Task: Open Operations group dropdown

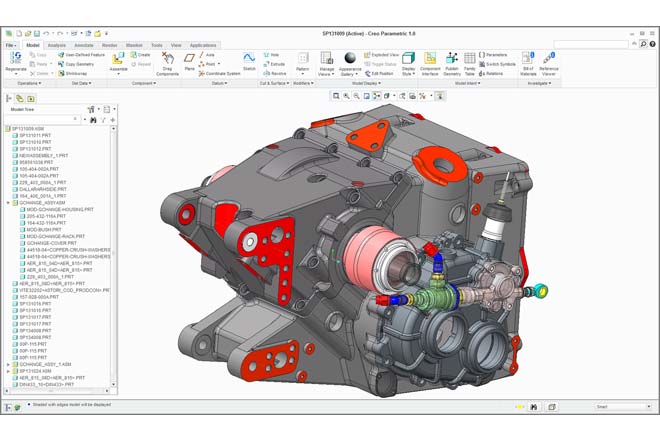Action: [29, 83]
